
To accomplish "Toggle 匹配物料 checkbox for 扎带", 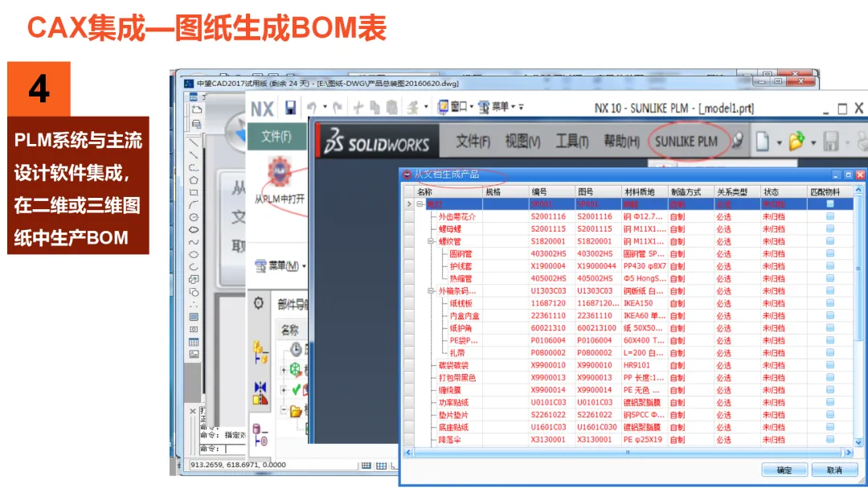I will 829,353.
